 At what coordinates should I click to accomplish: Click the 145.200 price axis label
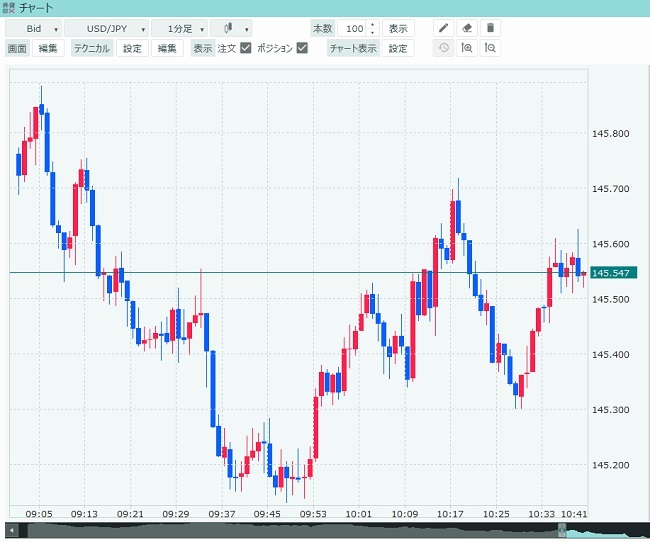pyautogui.click(x=610, y=465)
